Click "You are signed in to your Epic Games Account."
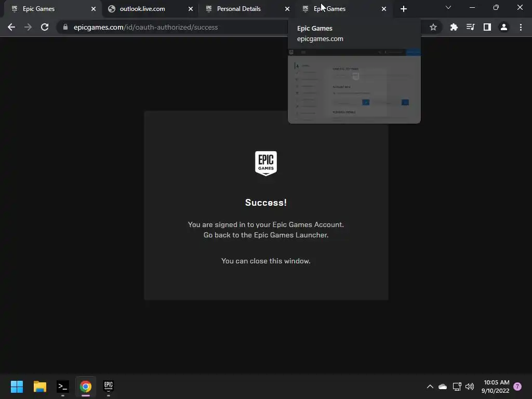This screenshot has height=399, width=532. [266, 224]
